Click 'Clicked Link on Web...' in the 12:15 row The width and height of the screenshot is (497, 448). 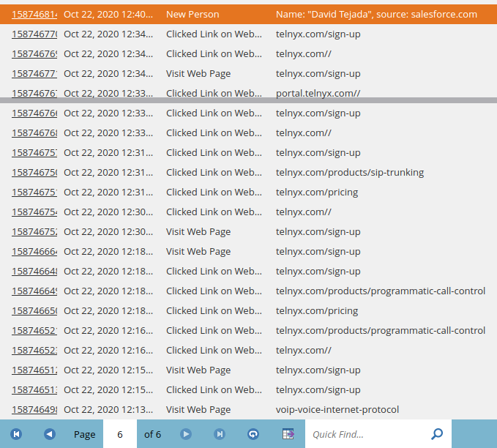pos(214,389)
